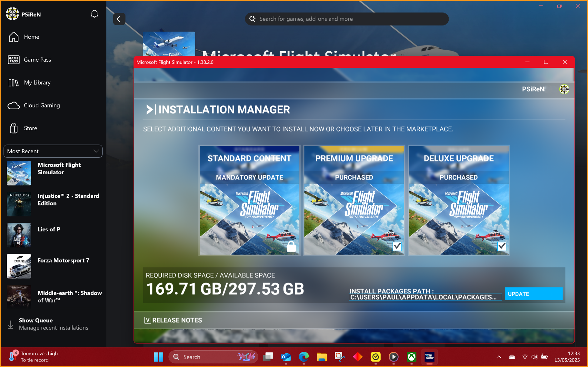Screen dimensions: 588x367
Task: Select the Standard Content card
Action: coord(249,200)
